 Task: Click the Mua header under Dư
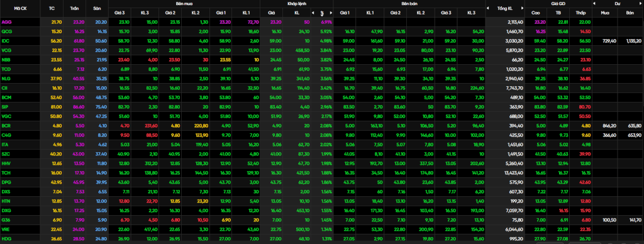point(605,13)
